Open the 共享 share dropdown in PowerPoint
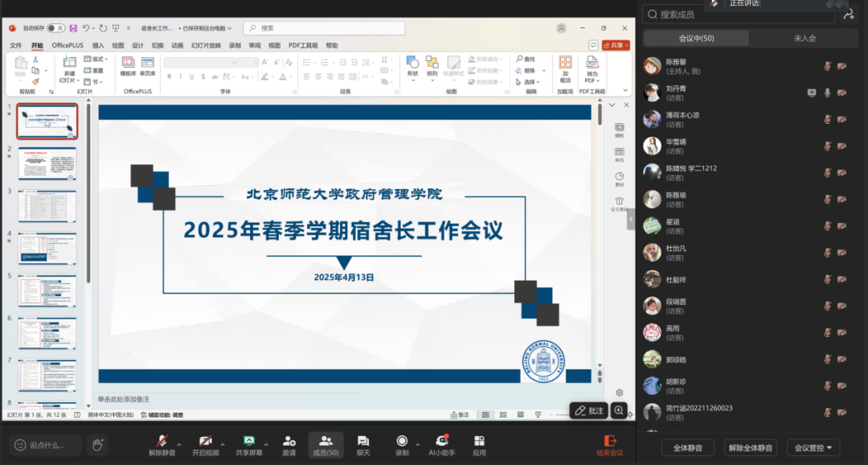 (x=615, y=46)
